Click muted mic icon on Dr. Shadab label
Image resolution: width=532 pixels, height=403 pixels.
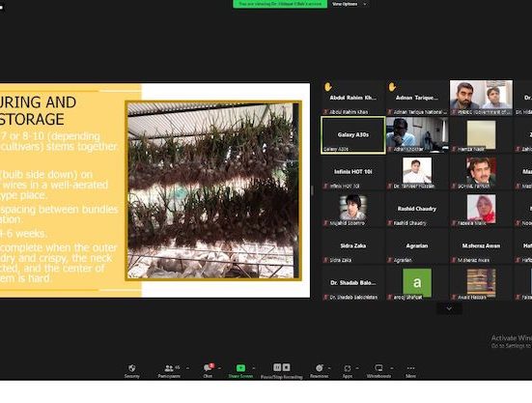(x=326, y=297)
